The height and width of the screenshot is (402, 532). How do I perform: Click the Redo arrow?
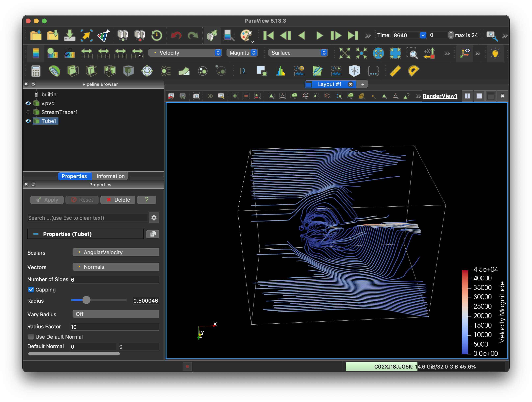pos(193,36)
